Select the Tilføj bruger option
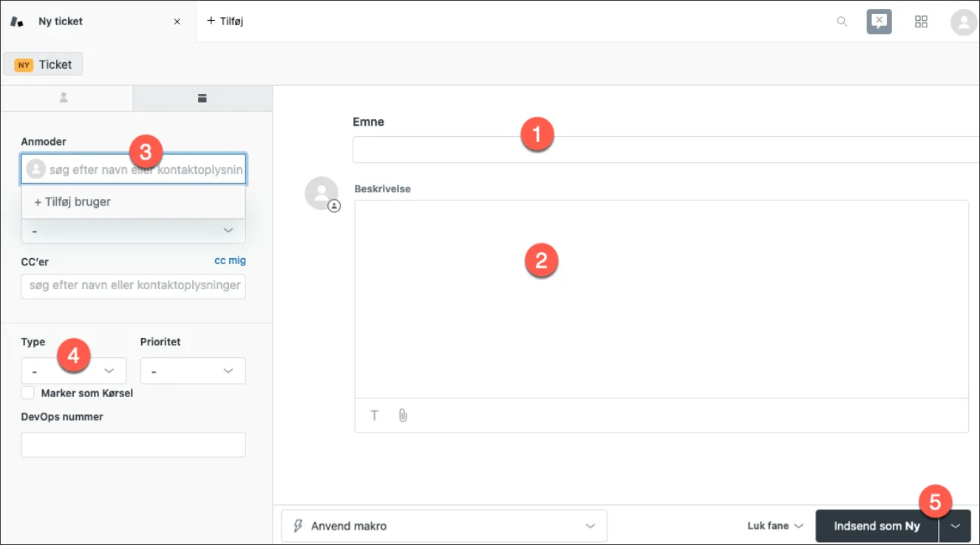The image size is (980, 545). (72, 201)
